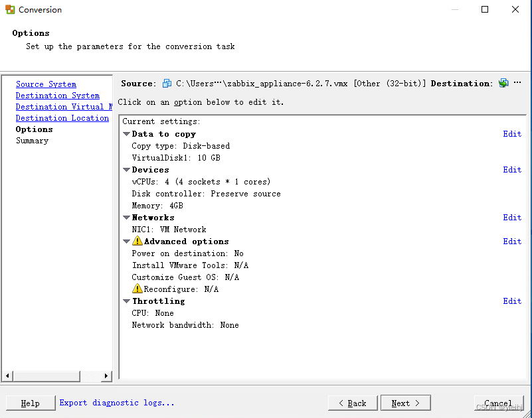
Task: Click 'Install VMware Tools: N/A' row
Action: point(190,265)
